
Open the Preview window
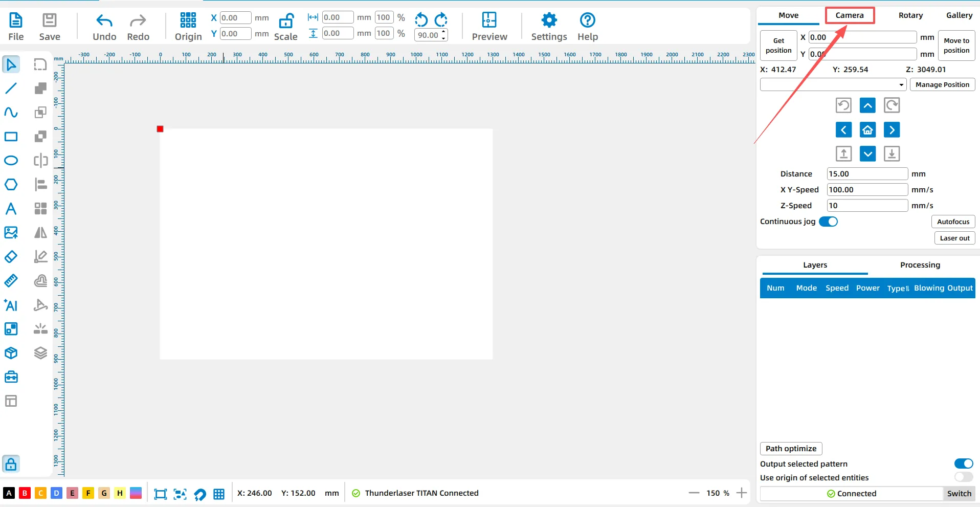click(x=489, y=27)
